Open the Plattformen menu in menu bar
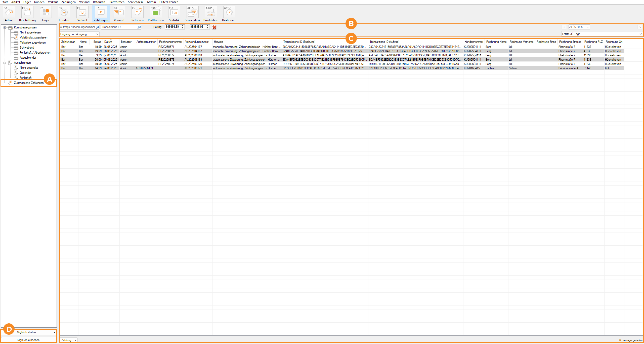The height and width of the screenshot is (344, 644). (x=116, y=2)
